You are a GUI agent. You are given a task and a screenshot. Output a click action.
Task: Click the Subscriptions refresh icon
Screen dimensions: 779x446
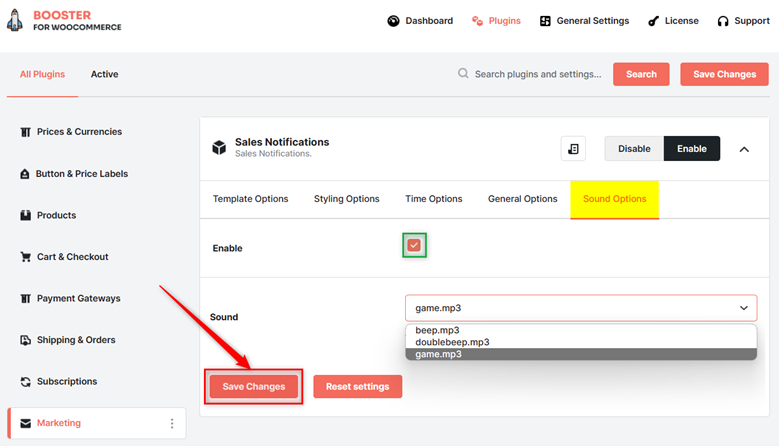[x=25, y=381]
